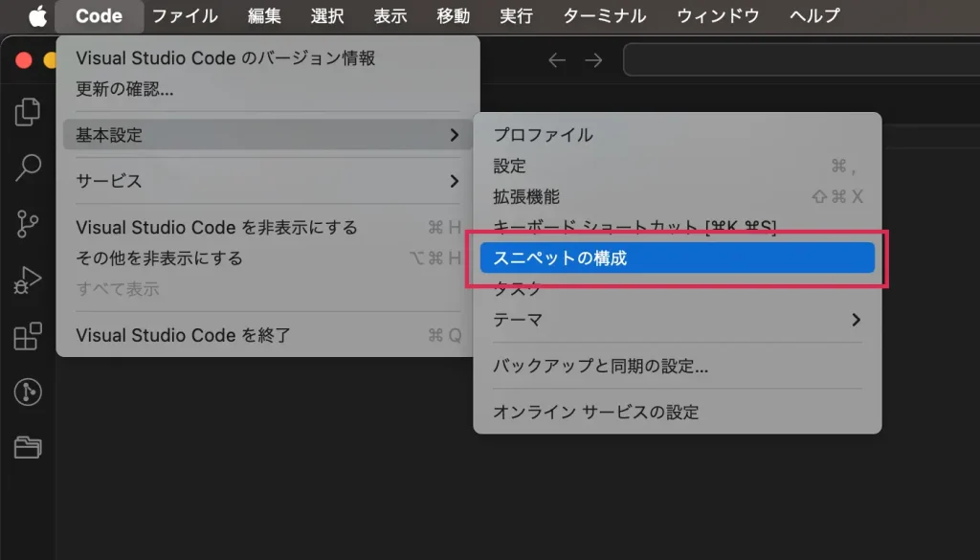
Task: Click the command center search box
Action: point(801,60)
